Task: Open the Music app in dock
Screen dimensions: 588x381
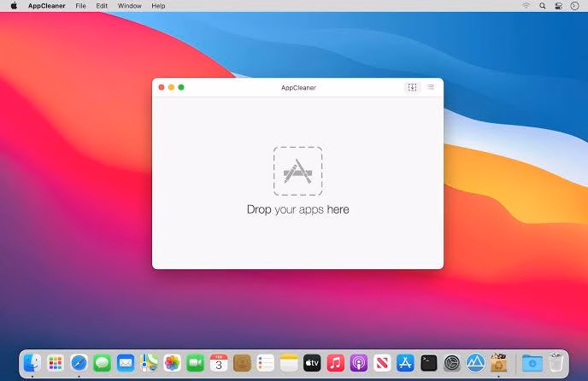Action: [x=335, y=362]
